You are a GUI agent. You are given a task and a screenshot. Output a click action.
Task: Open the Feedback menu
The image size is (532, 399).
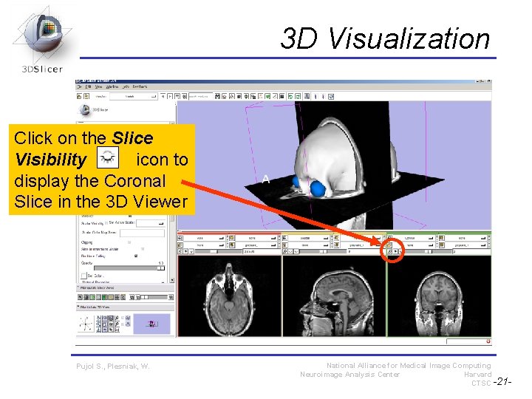pyautogui.click(x=140, y=87)
